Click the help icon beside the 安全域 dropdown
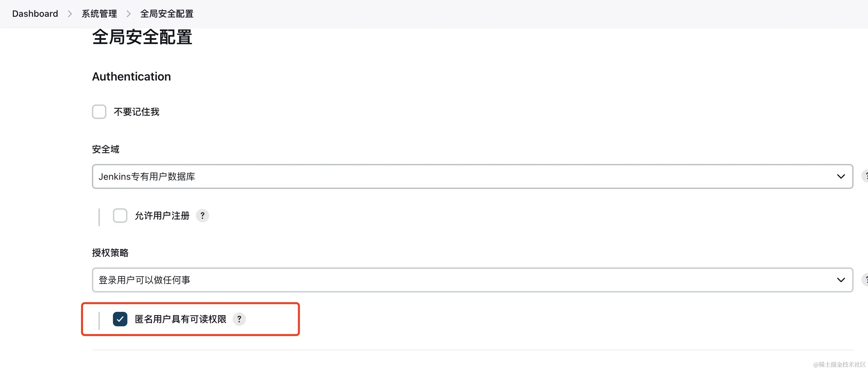Image resolution: width=868 pixels, height=370 pixels. pos(865,176)
